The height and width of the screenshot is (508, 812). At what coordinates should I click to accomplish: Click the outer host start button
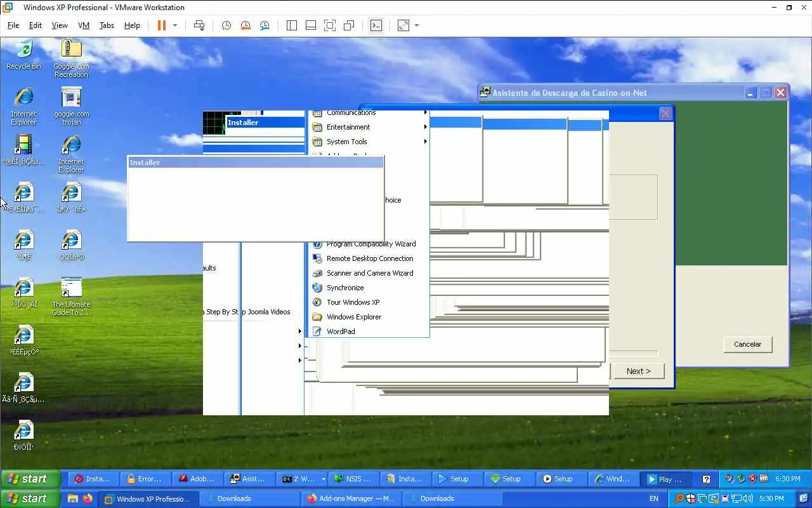30,498
